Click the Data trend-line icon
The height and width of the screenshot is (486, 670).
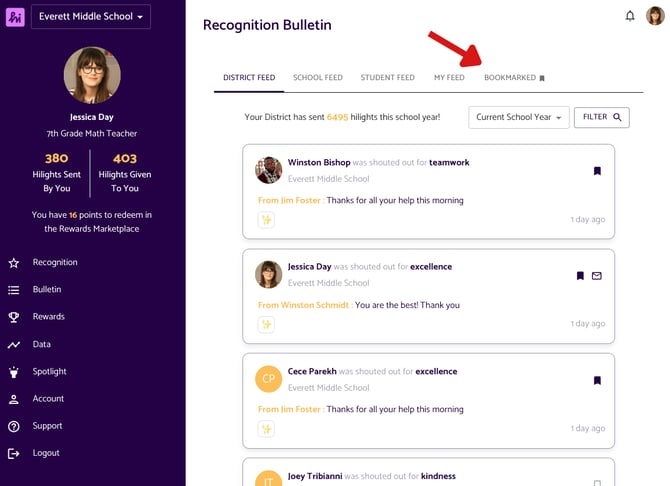(14, 345)
